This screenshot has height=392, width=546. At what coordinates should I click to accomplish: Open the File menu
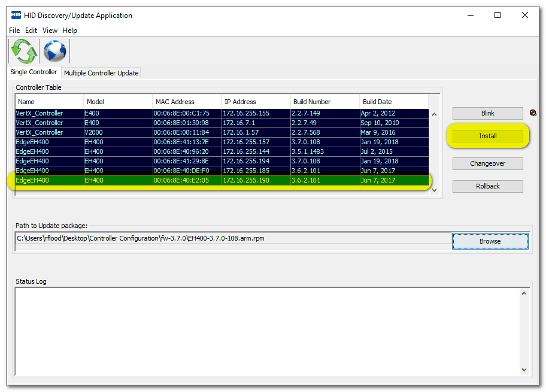(14, 30)
